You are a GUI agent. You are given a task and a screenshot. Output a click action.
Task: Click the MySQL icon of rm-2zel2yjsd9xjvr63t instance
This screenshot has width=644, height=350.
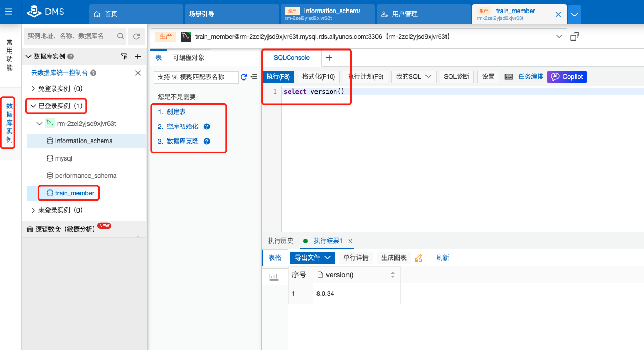pos(49,124)
